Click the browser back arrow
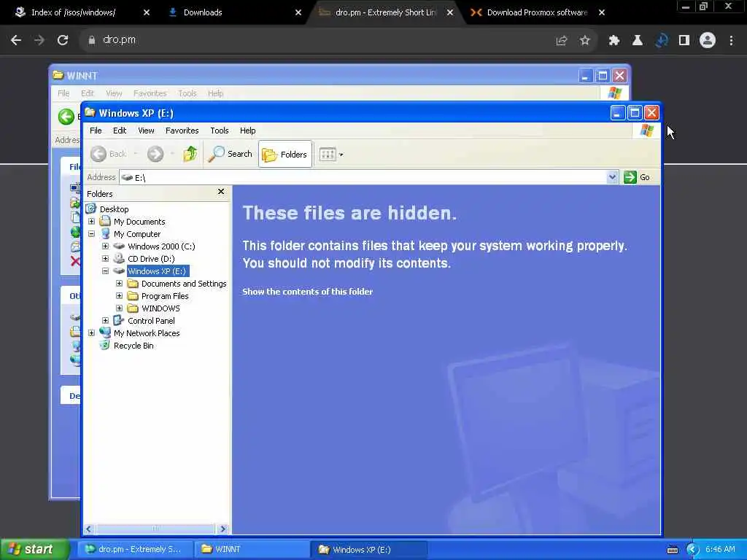The height and width of the screenshot is (560, 747). point(16,40)
